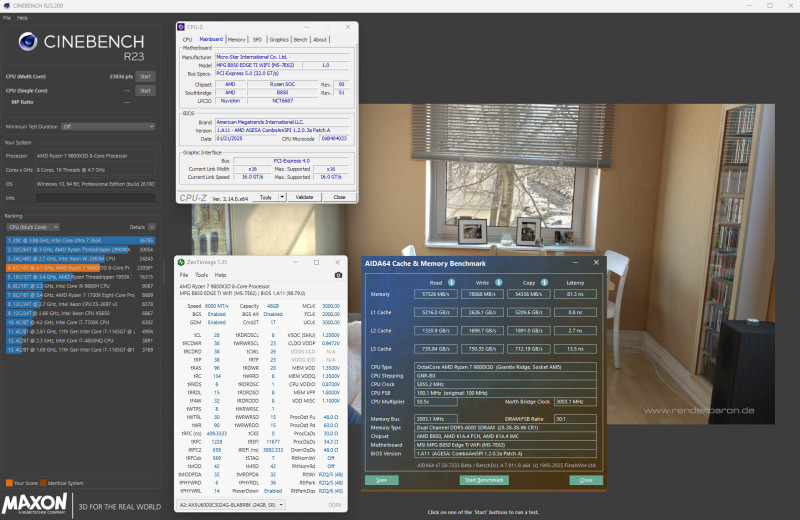
Task: Click the Processor field in Cinebench Your System
Action: (x=95, y=156)
